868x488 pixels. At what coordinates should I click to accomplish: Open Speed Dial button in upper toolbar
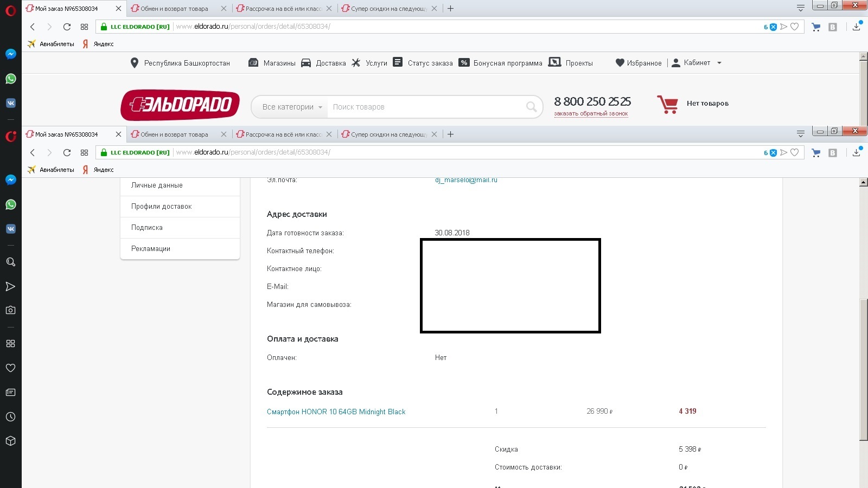(x=84, y=27)
